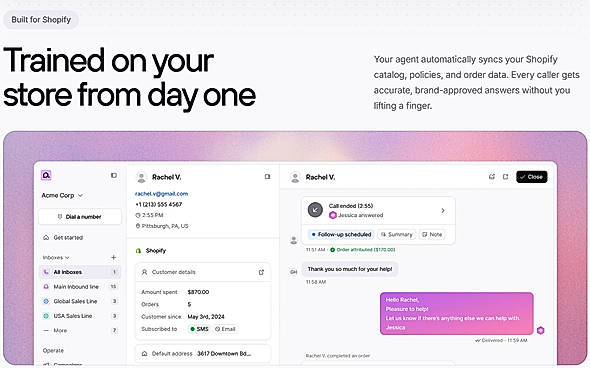
Task: Click the Built for Shopify badge
Action: pyautogui.click(x=41, y=20)
